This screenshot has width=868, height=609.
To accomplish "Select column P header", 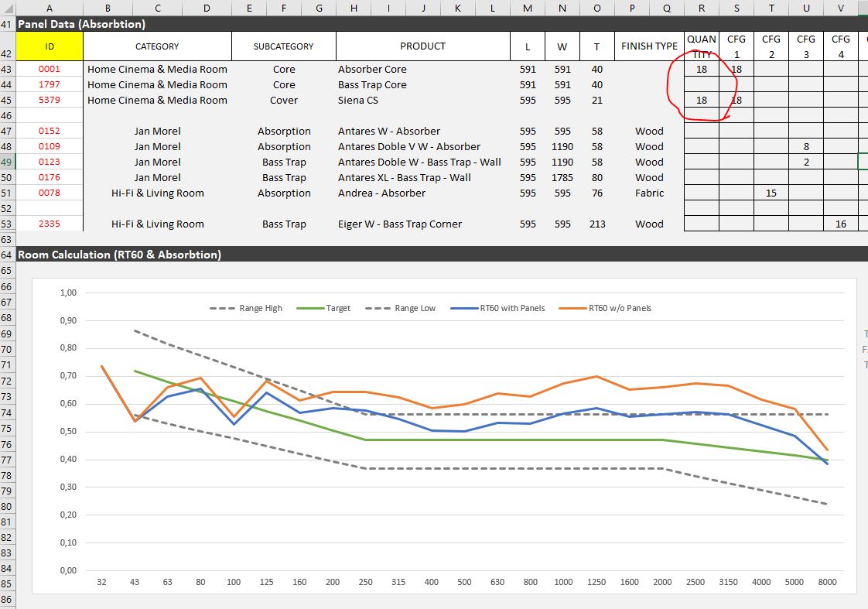I will [x=632, y=8].
